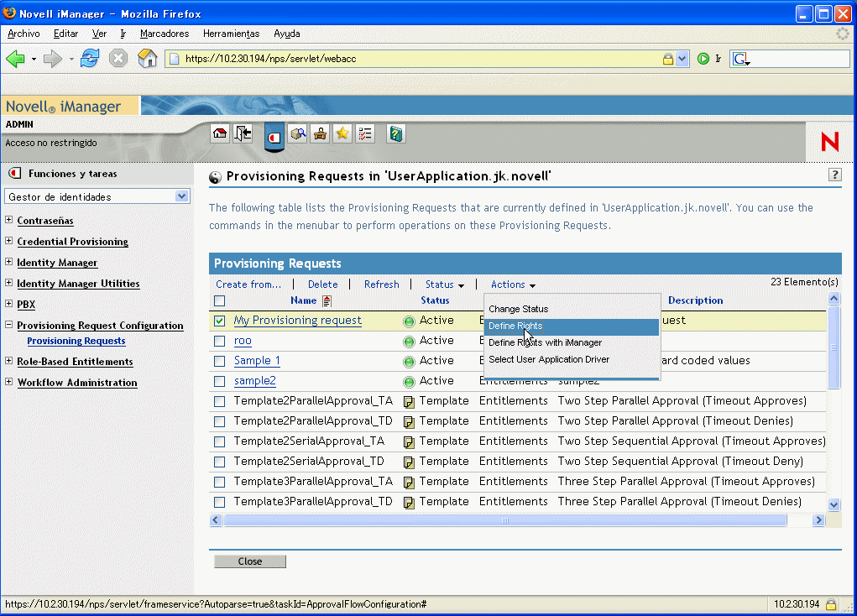This screenshot has width=857, height=616.
Task: Click the search engine Google icon
Action: point(740,59)
